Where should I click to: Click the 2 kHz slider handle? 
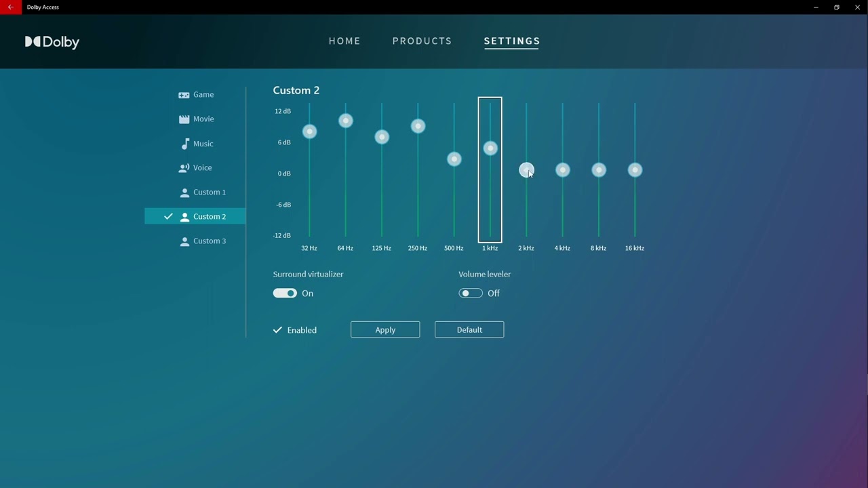click(526, 170)
